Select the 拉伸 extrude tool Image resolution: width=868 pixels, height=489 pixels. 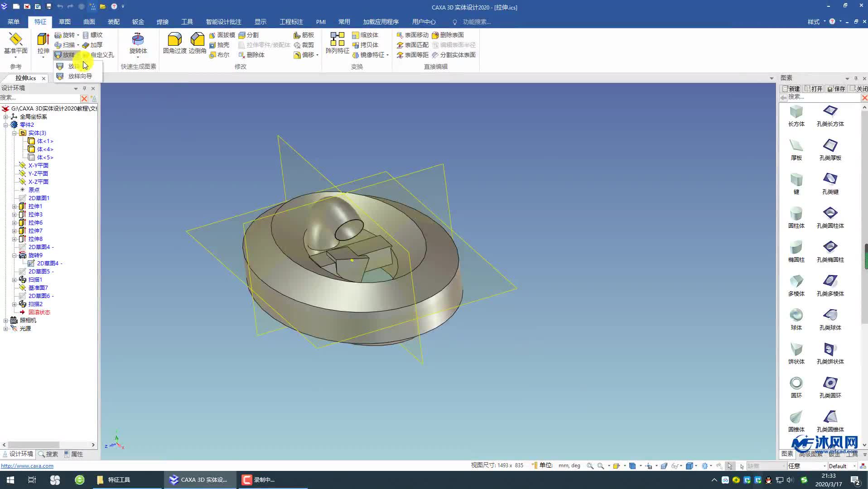pos(43,44)
